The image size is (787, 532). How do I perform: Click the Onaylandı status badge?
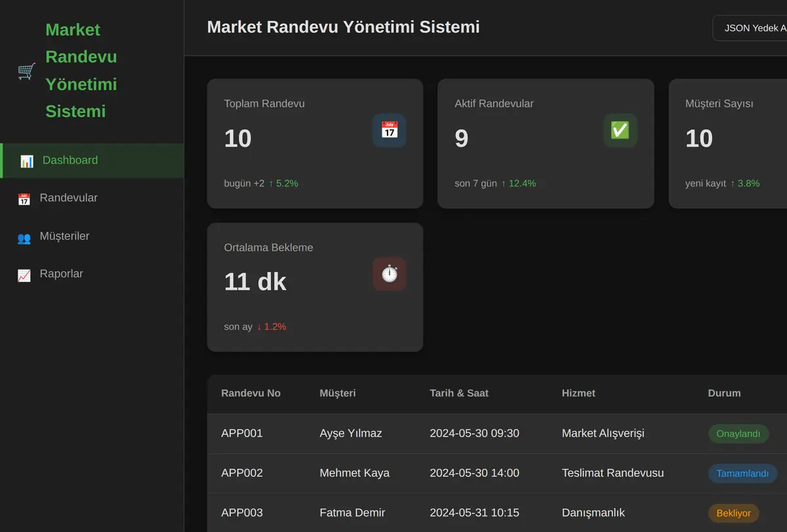(x=738, y=434)
